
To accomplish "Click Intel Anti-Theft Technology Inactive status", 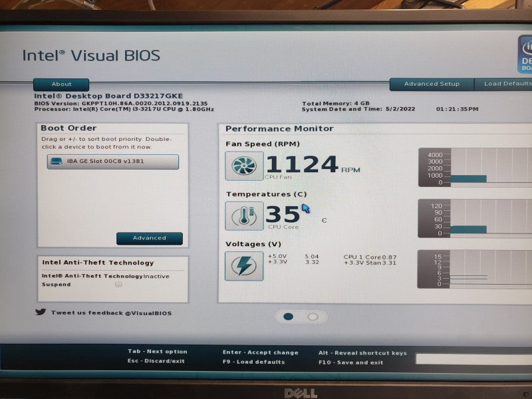I will coord(106,276).
